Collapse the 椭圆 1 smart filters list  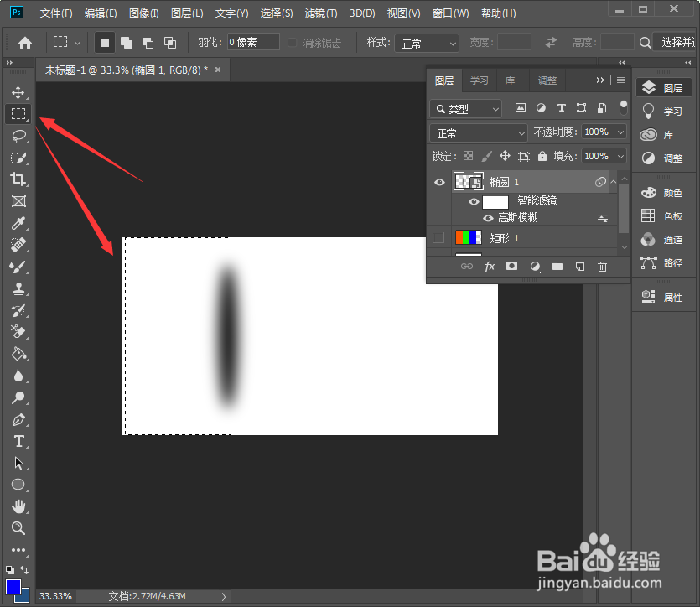point(614,182)
